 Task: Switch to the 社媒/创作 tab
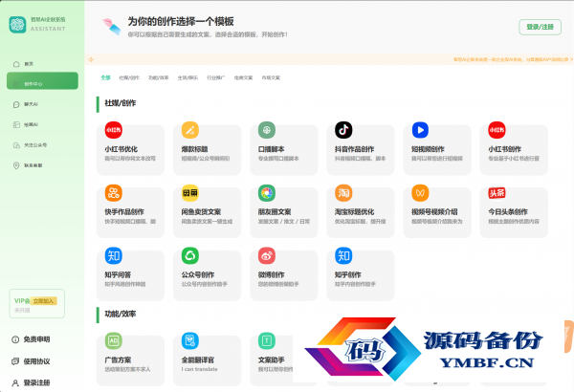coord(129,77)
